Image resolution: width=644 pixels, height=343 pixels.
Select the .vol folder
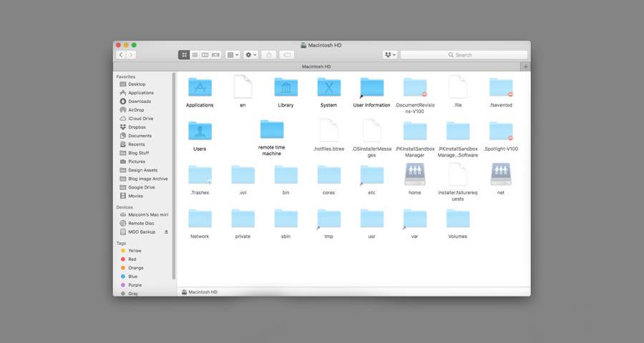point(243,174)
